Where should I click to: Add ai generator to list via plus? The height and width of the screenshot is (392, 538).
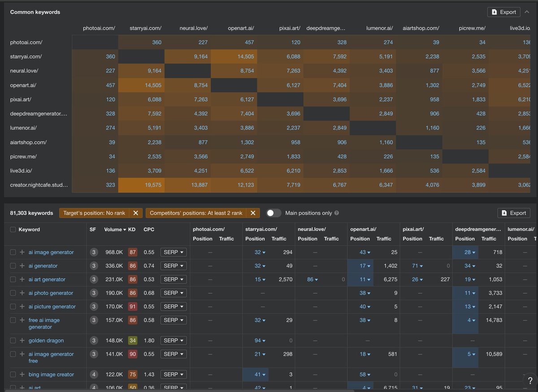(22, 266)
